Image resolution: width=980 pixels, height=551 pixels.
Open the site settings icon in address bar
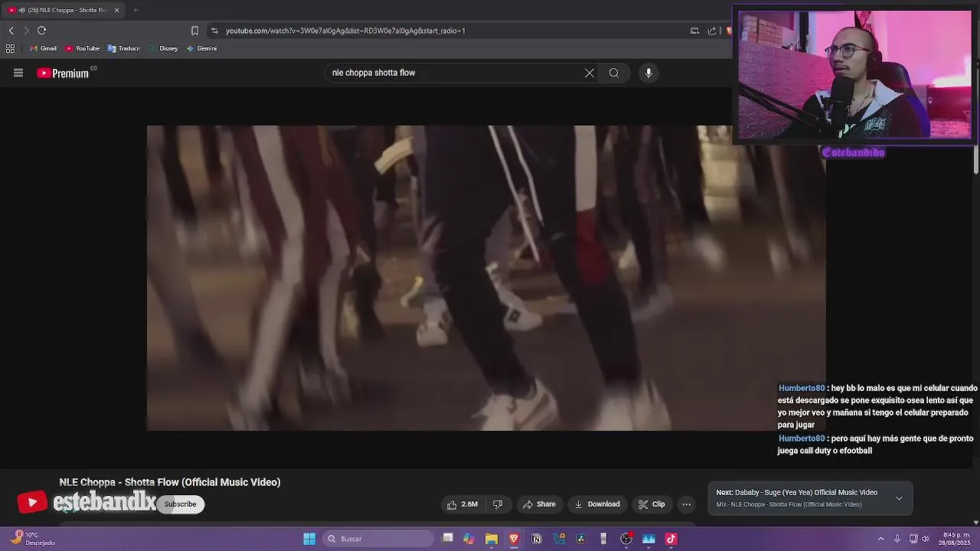pos(214,31)
